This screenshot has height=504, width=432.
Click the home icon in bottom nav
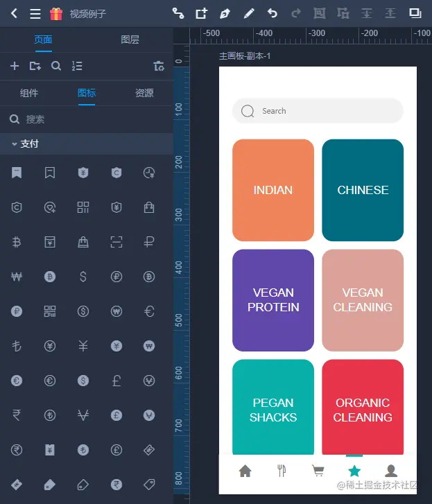coord(245,471)
